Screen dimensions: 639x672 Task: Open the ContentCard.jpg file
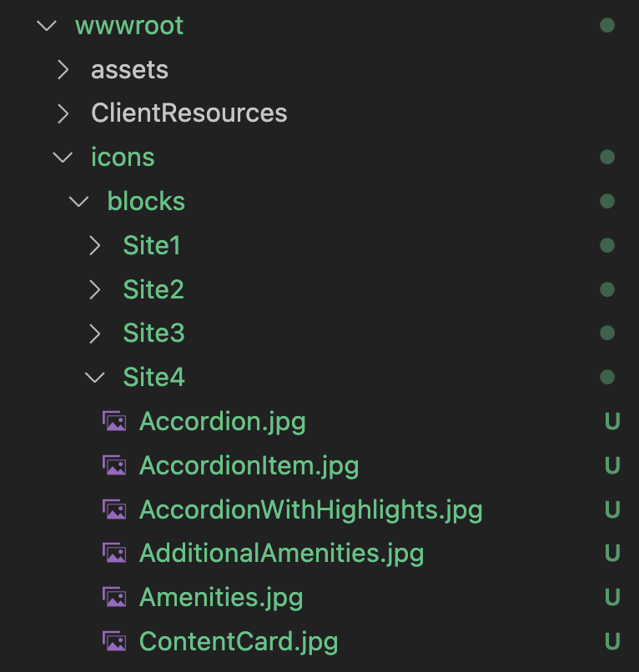pyautogui.click(x=238, y=641)
